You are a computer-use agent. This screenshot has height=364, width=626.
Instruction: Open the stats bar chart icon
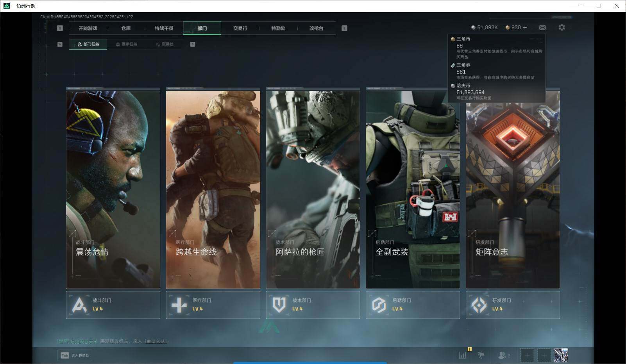coord(463,355)
